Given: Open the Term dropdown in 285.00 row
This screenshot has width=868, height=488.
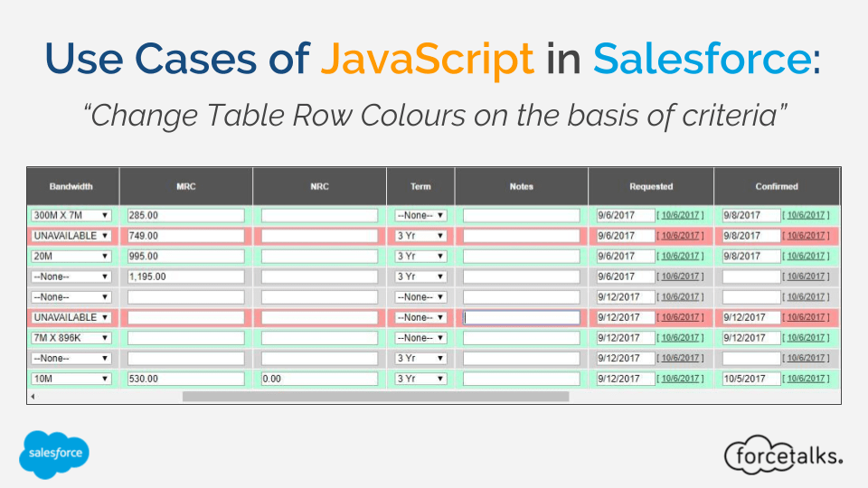Looking at the screenshot, I should point(420,215).
